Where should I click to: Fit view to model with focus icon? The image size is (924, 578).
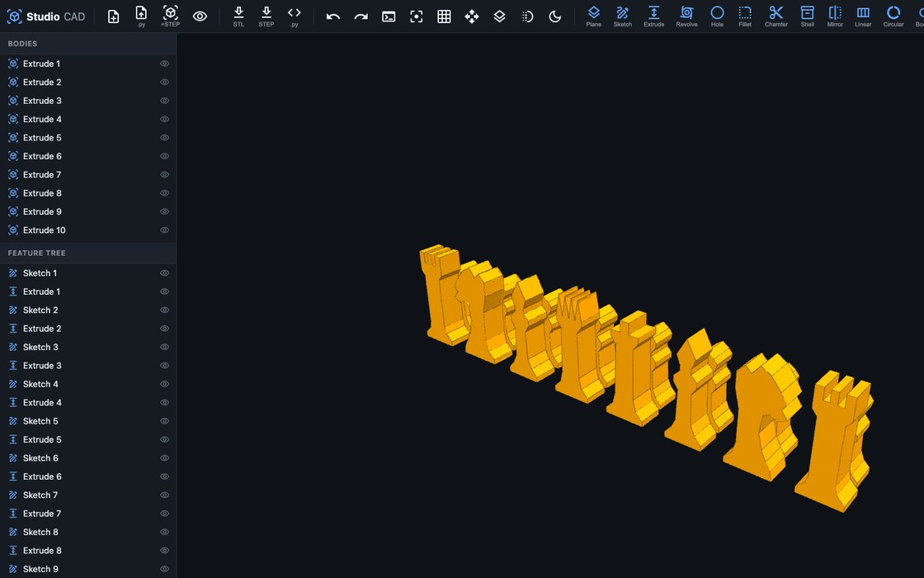click(417, 17)
